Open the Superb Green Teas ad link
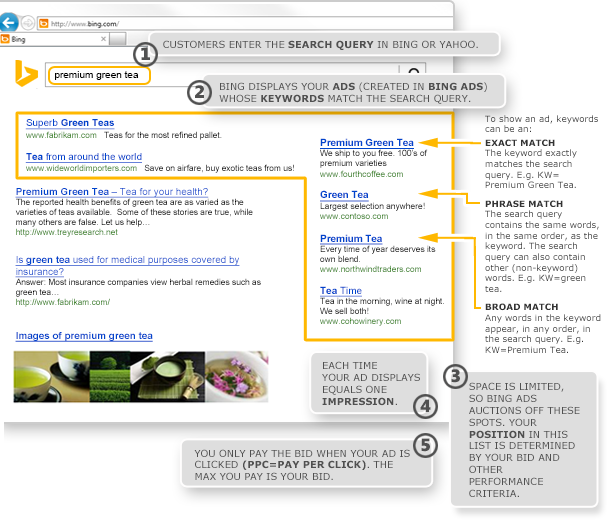This screenshot has height=525, width=610. point(70,122)
